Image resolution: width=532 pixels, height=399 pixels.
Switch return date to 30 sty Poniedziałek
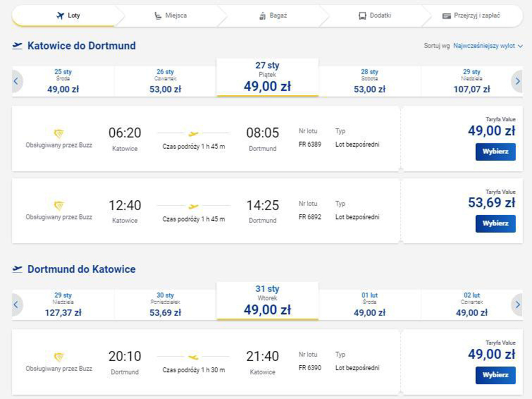(x=165, y=305)
